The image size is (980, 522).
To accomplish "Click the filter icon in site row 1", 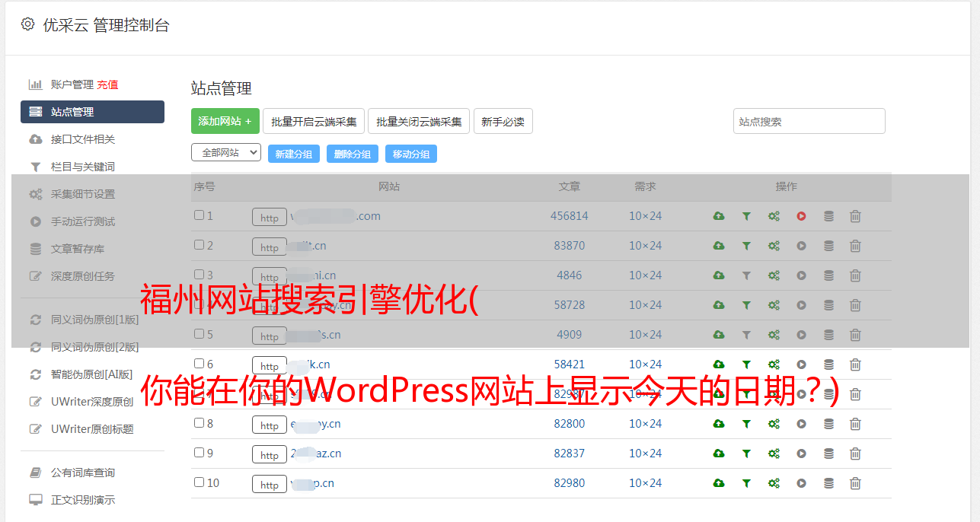I will tap(746, 216).
